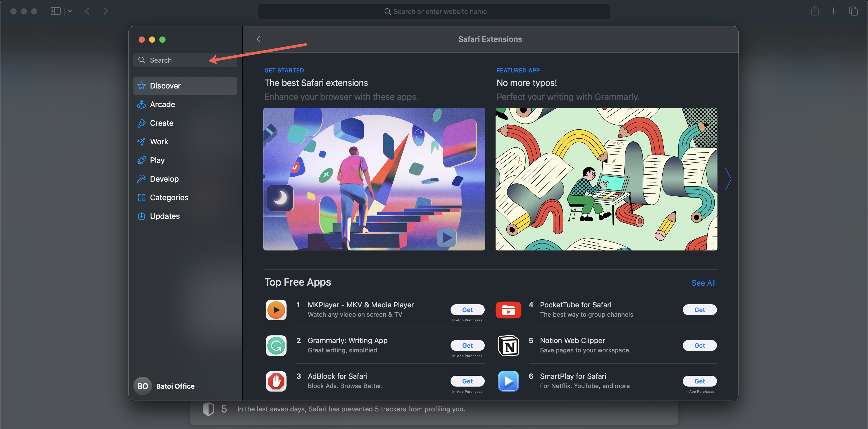Click the Notion Web Clipper Get button

pyautogui.click(x=699, y=345)
